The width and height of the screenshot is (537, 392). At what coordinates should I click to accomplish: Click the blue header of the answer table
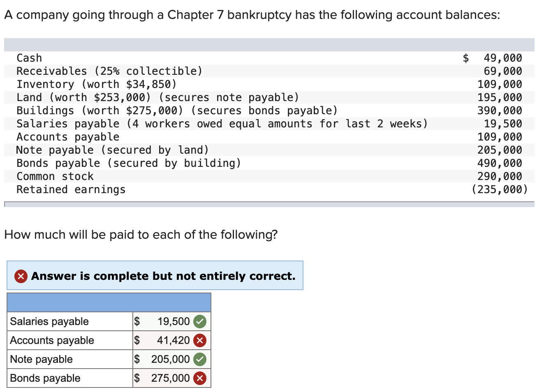coord(109,302)
